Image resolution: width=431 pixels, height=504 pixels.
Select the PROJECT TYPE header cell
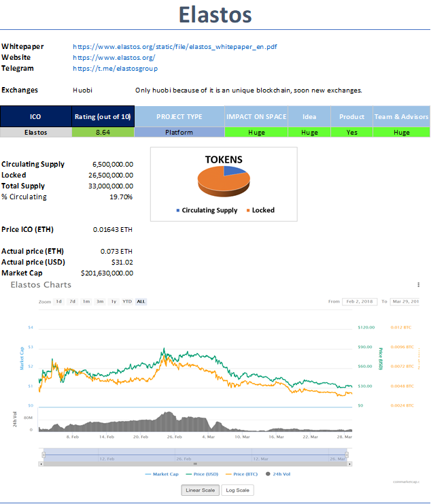point(179,116)
